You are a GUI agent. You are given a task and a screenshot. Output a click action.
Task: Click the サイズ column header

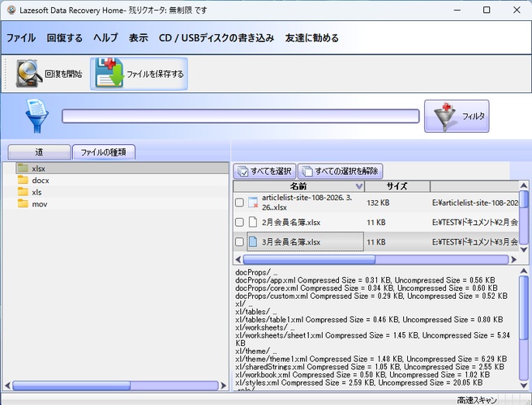click(397, 186)
